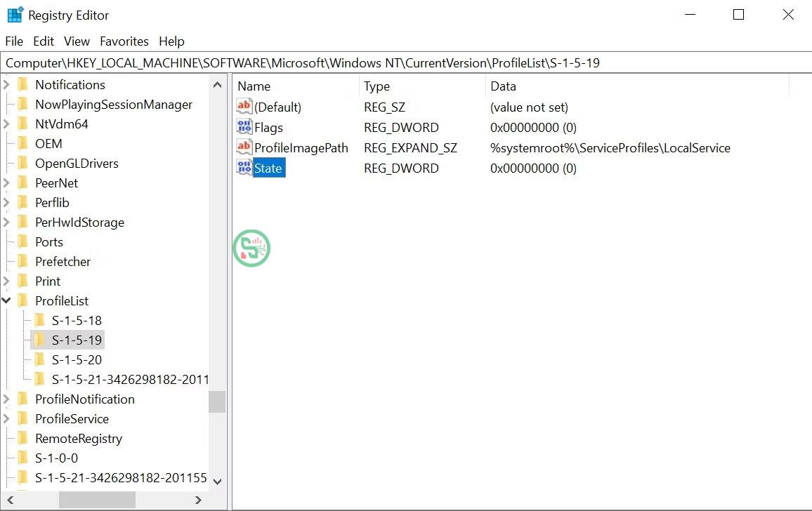Image resolution: width=812 pixels, height=511 pixels.
Task: Maximize the Registry Editor window
Action: click(738, 15)
